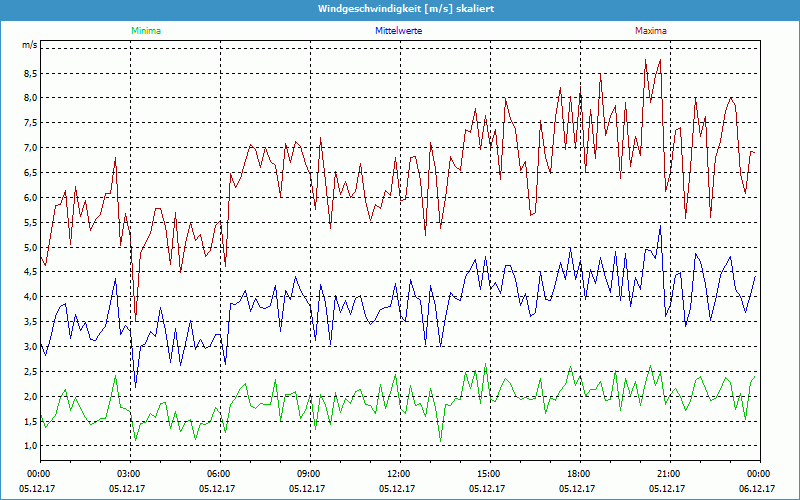Click the 18:00 time axis label

(x=580, y=474)
